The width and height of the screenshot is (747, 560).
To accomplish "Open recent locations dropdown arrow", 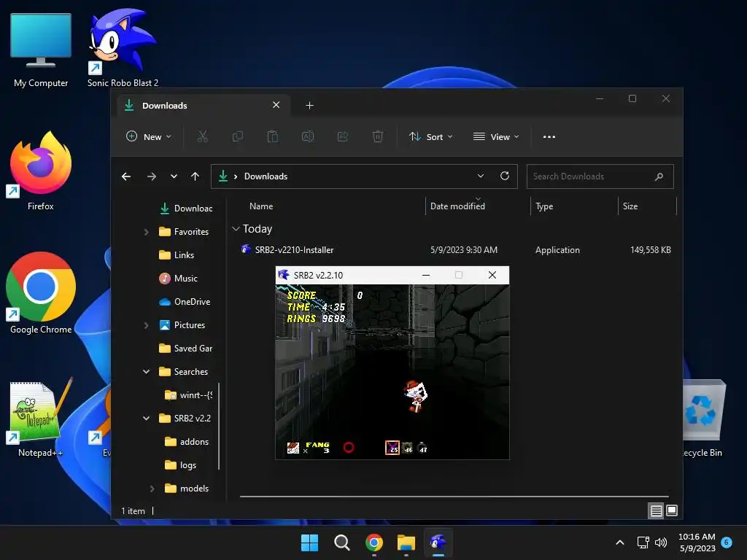I will click(174, 176).
